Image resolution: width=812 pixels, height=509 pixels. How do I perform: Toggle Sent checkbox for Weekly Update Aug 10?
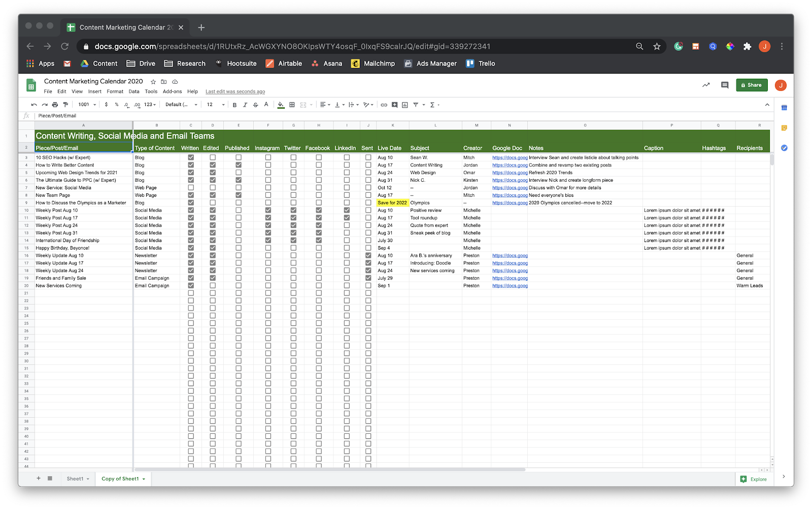click(x=368, y=256)
